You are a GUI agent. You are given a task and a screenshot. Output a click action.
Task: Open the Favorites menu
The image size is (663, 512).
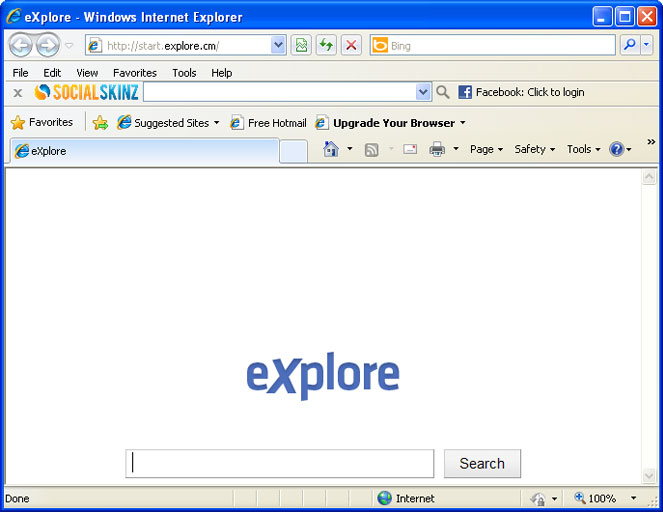135,73
